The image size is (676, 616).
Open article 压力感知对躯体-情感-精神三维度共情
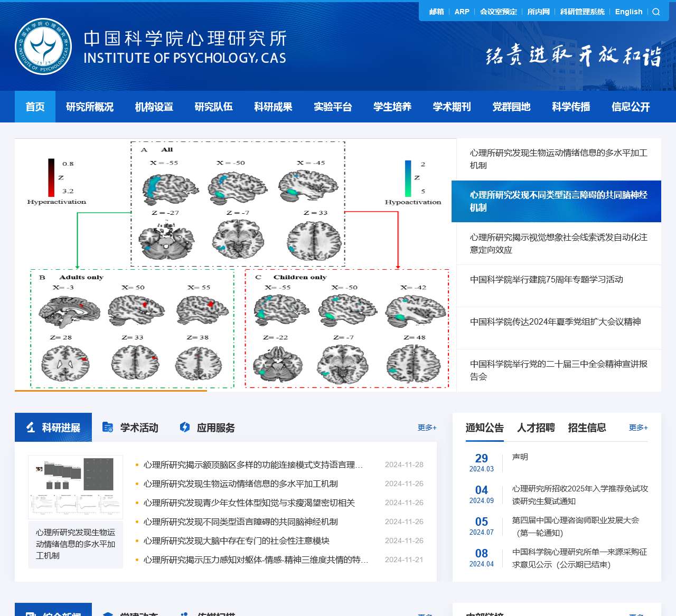pyautogui.click(x=256, y=560)
